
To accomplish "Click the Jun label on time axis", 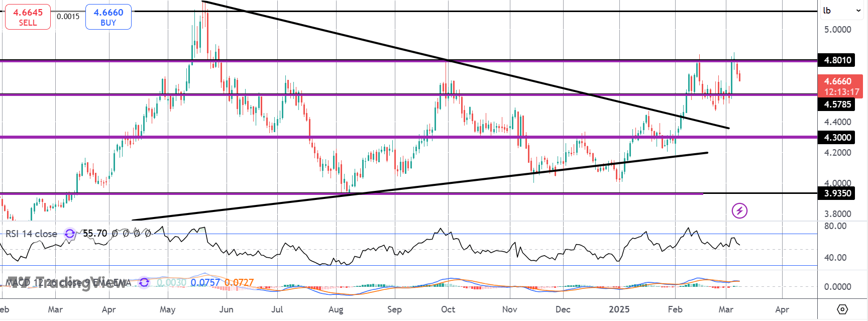I will pos(226,309).
